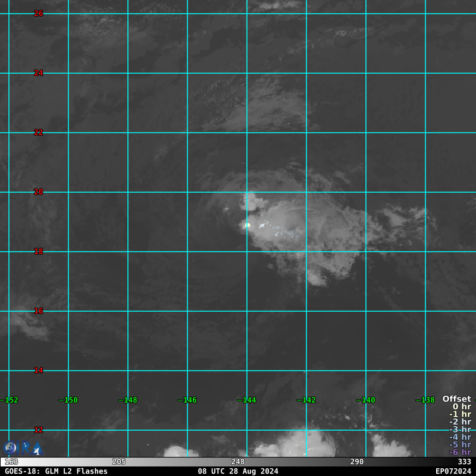Image resolution: width=476 pixels, height=476 pixels.
Task: Click the GOES-18: GLM L2 Flashes label
Action: (x=56, y=471)
